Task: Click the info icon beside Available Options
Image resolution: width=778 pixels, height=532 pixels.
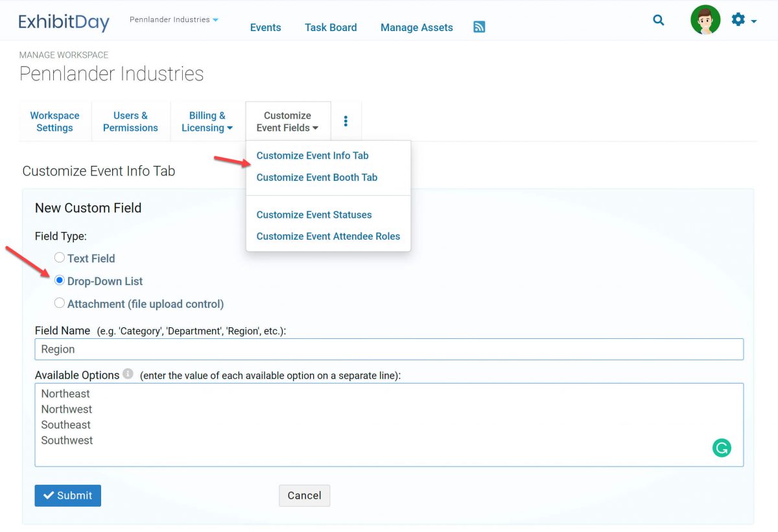Action: coord(128,374)
